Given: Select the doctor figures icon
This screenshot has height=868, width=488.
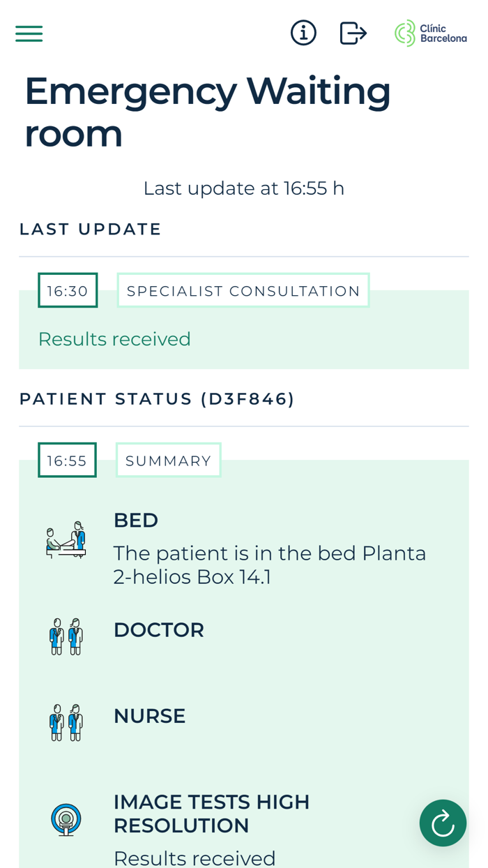Looking at the screenshot, I should point(66,636).
